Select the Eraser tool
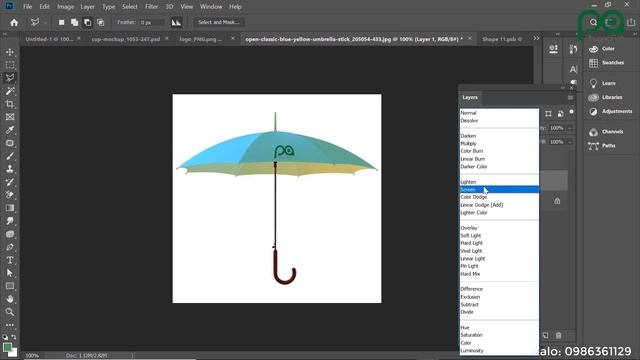Screen dimensions: 640x360 pyautogui.click(x=10, y=195)
